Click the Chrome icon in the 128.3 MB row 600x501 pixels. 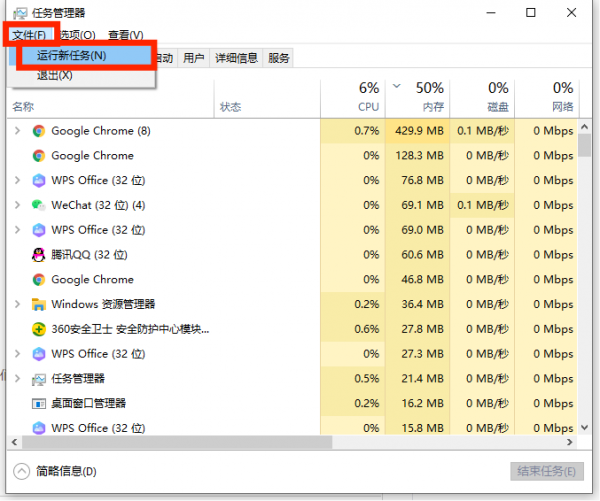pyautogui.click(x=39, y=156)
